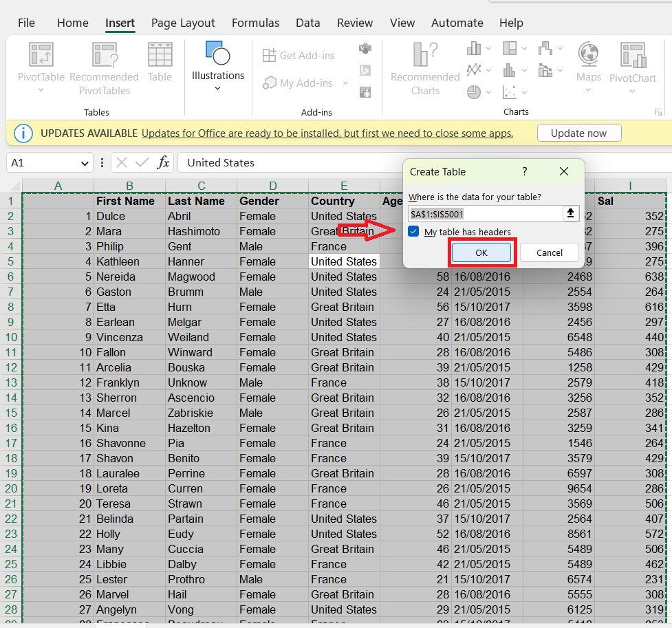
Task: Switch to the View tab
Action: point(402,23)
